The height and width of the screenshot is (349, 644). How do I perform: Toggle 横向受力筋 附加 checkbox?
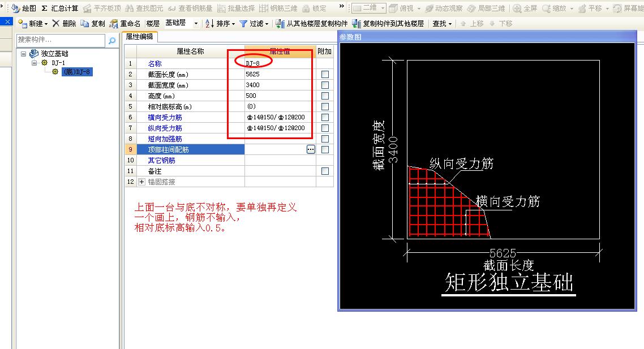tap(325, 118)
